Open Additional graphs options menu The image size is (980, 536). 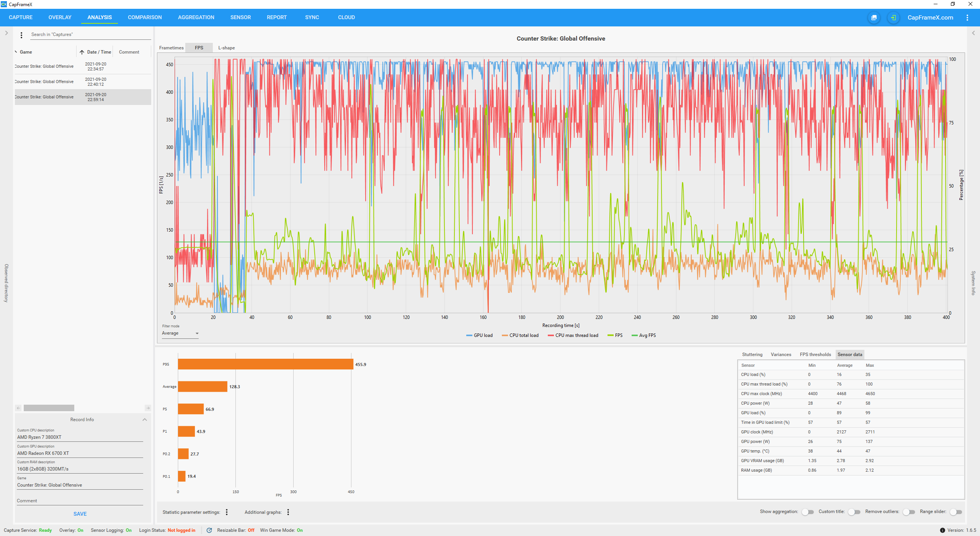288,512
